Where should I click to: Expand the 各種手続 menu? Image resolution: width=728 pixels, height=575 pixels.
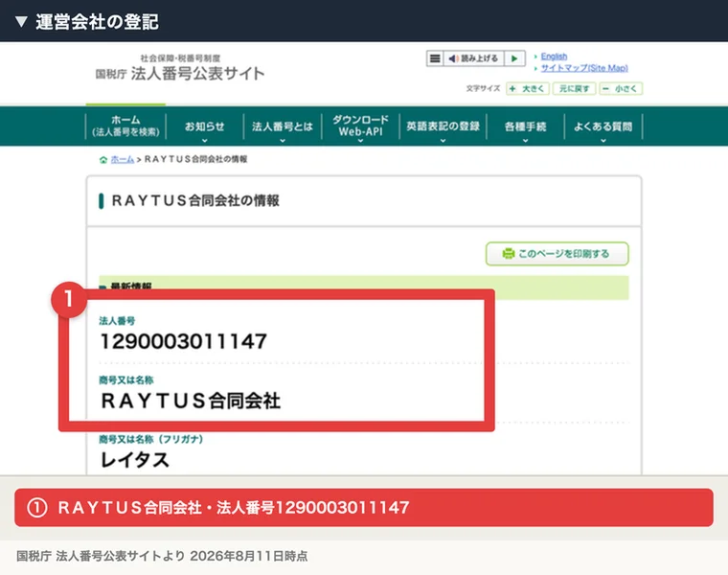pos(525,126)
